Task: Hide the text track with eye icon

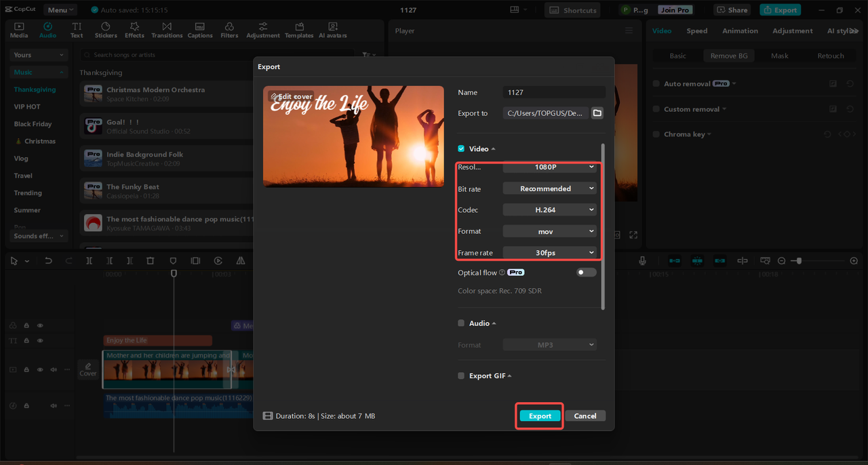Action: 40,340
